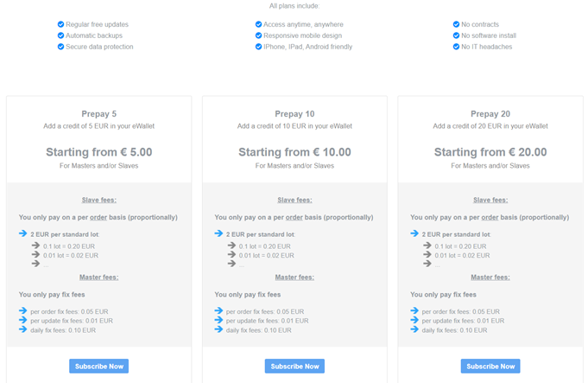Click the checkmark beside Responsive mobile design
Image resolution: width=588 pixels, height=383 pixels.
pyautogui.click(x=258, y=35)
